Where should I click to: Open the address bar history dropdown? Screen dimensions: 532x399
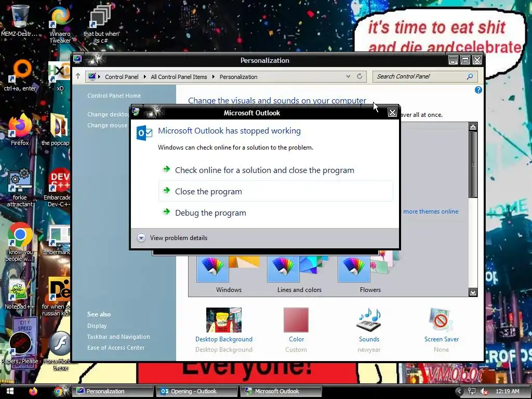[348, 76]
